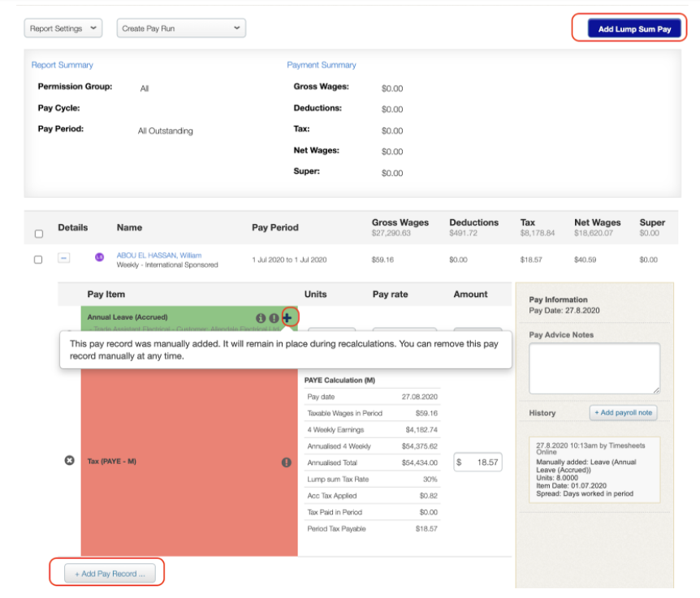Click into the Pay Advice Notes text area

click(x=594, y=368)
